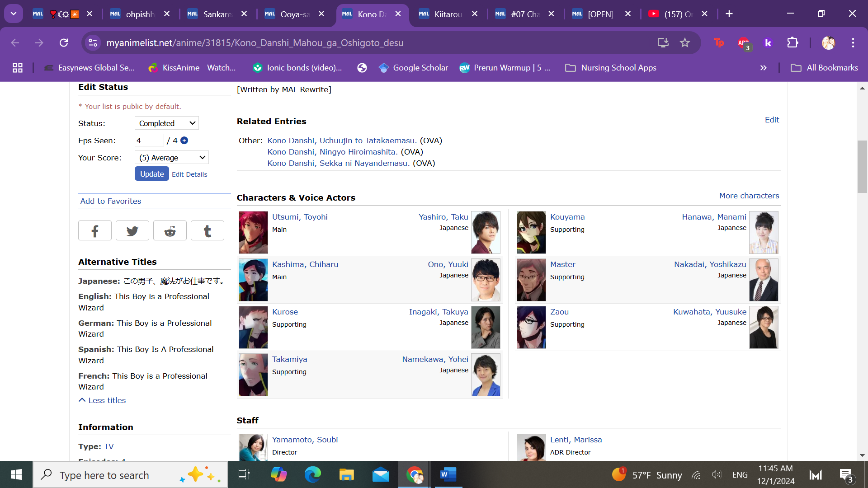Click Add to Favorites link

pos(111,201)
